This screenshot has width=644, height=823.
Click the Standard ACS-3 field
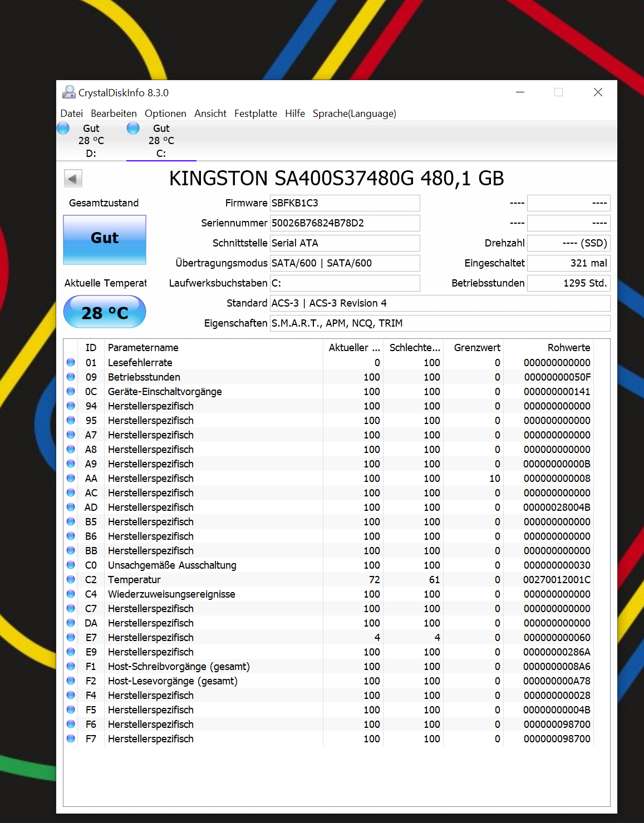point(440,303)
